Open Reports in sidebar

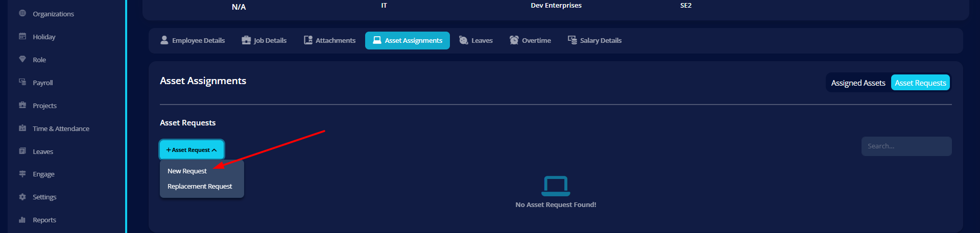click(44, 220)
